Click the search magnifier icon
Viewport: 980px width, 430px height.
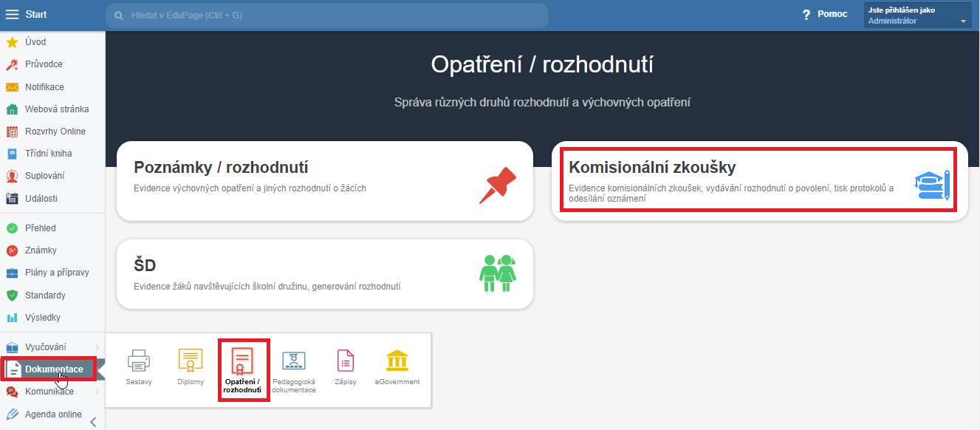(120, 15)
